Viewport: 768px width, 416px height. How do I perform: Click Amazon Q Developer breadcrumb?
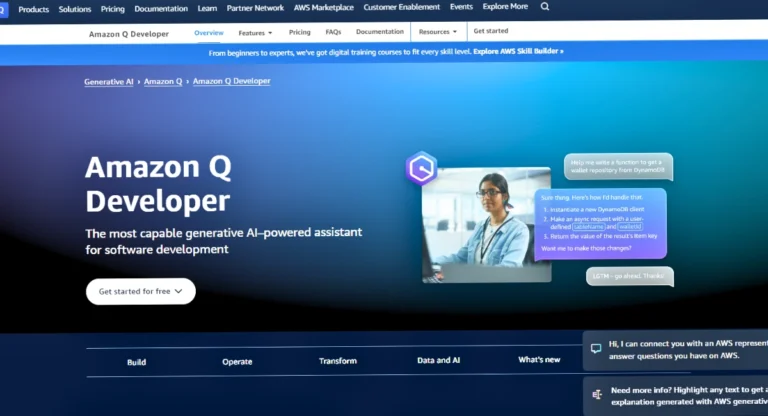[232, 81]
